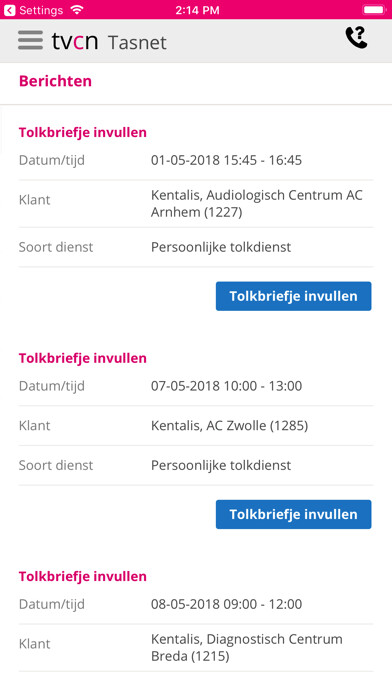Tap the Wi-Fi status icon
This screenshot has height=696, width=392.
click(77, 9)
